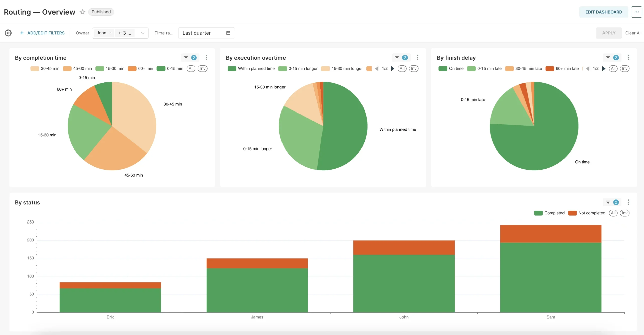Click Inv legend button in By completion time
Image resolution: width=644 pixels, height=335 pixels.
[x=203, y=69]
